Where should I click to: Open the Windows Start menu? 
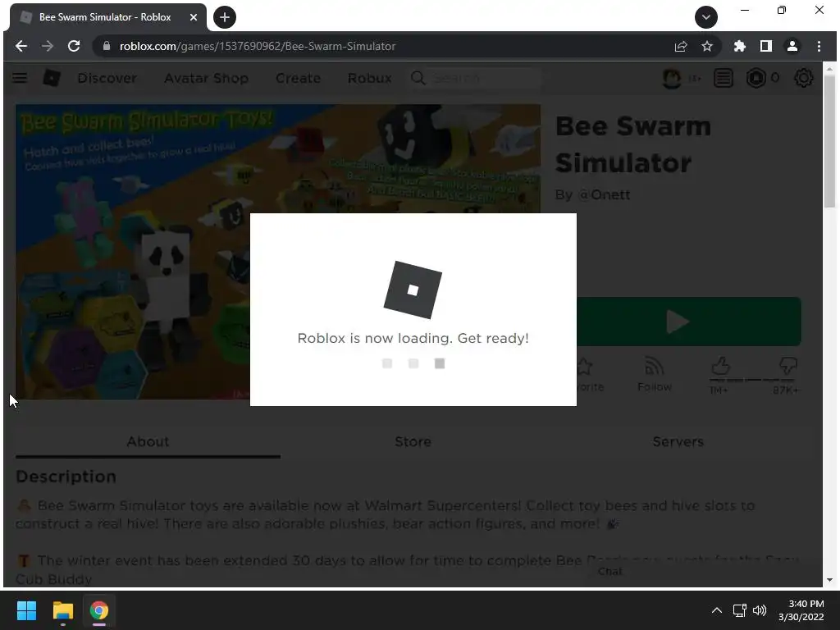click(x=26, y=610)
